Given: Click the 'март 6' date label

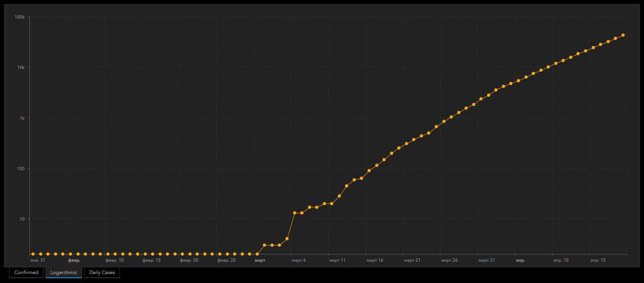Looking at the screenshot, I should pyautogui.click(x=299, y=260).
